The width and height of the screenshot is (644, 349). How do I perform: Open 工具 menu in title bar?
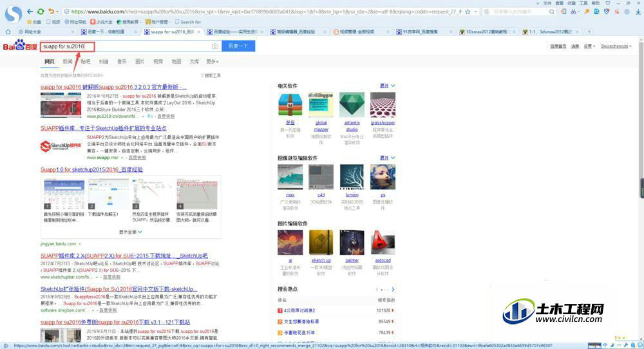583,3
